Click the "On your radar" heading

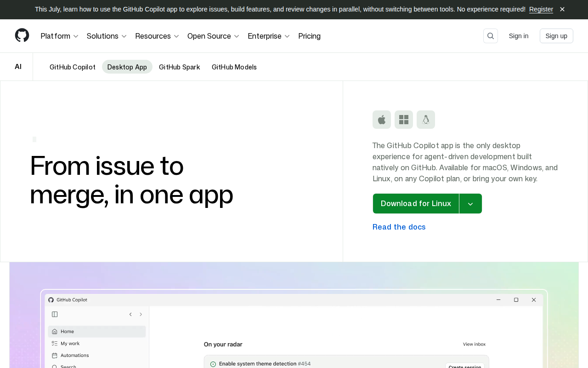click(223, 344)
